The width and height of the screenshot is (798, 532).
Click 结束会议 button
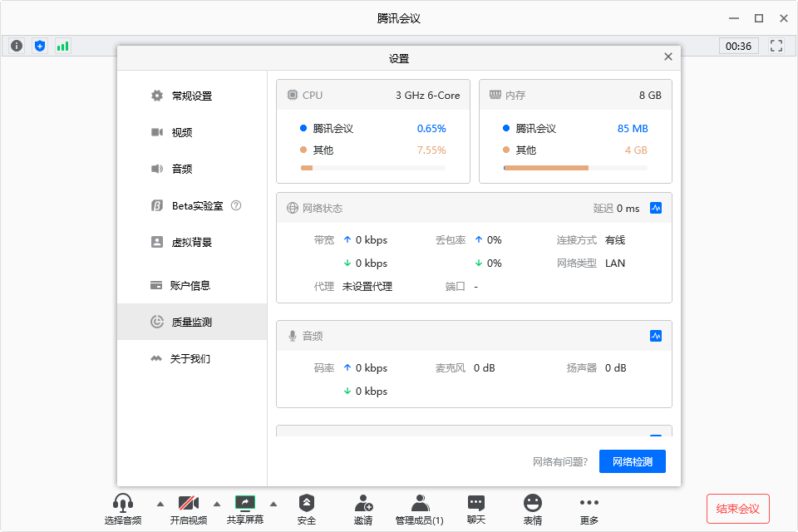(737, 509)
